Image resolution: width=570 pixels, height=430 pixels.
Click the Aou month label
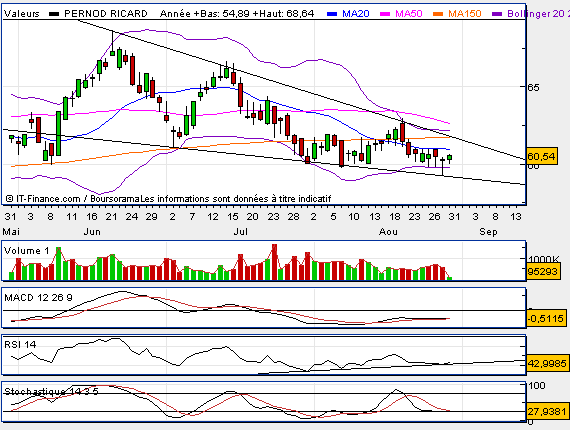point(388,232)
